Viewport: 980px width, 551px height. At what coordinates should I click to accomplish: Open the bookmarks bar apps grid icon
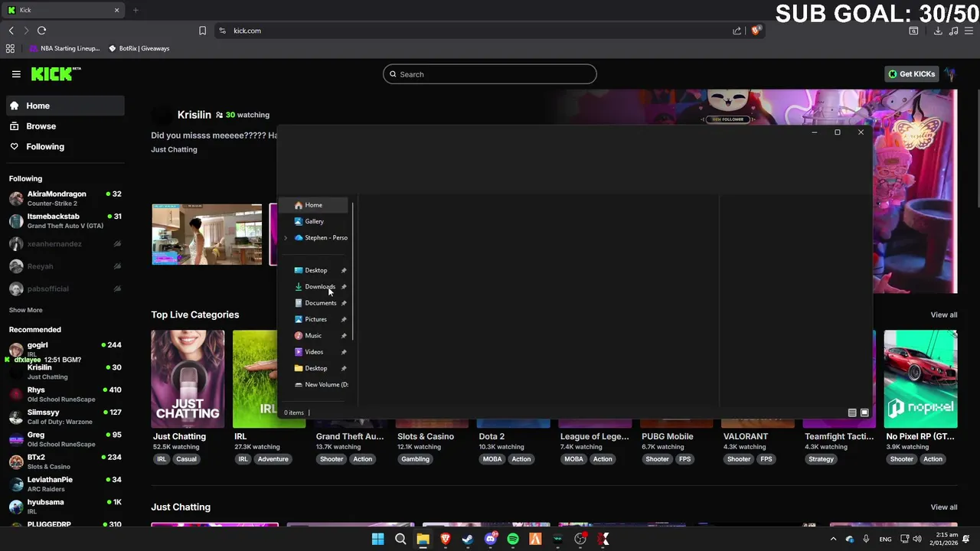[10, 48]
